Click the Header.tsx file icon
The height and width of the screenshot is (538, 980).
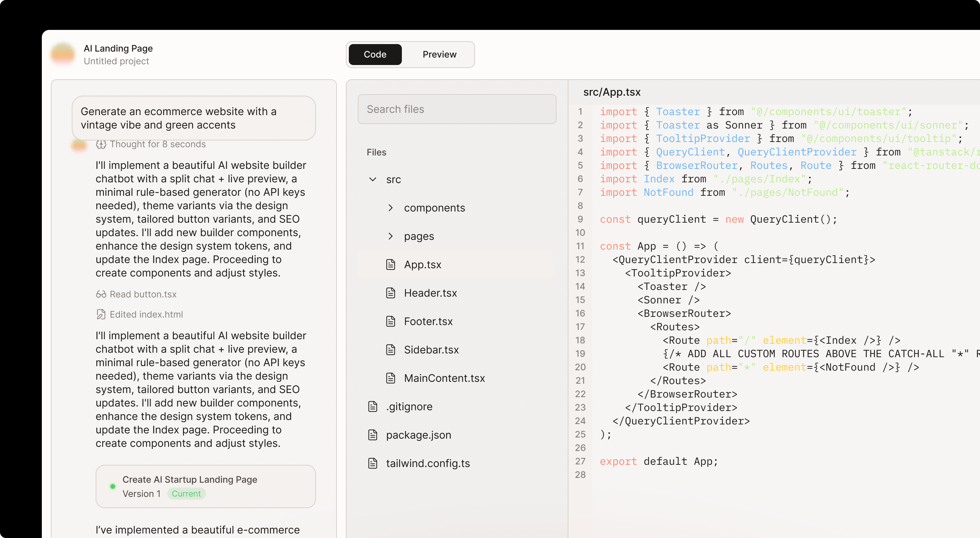(x=390, y=293)
